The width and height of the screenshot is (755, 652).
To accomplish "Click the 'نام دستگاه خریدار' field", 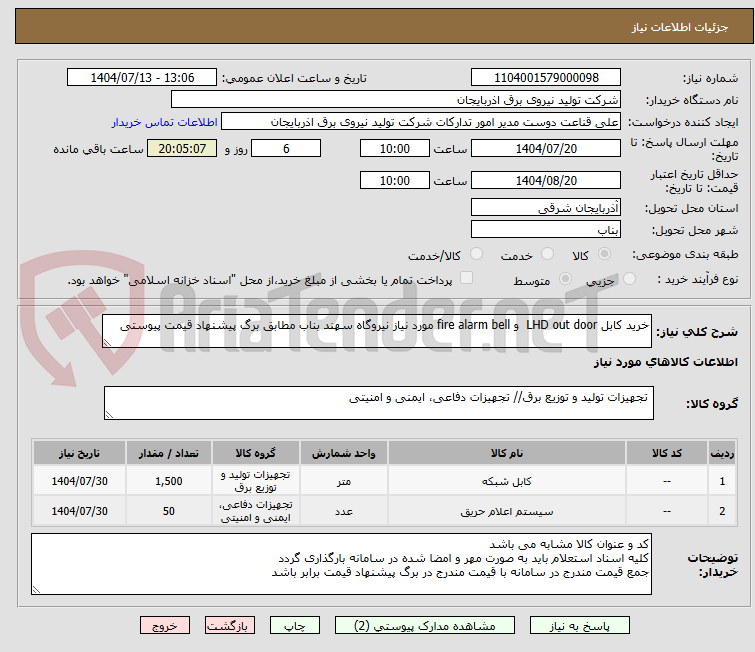I will coord(396,100).
